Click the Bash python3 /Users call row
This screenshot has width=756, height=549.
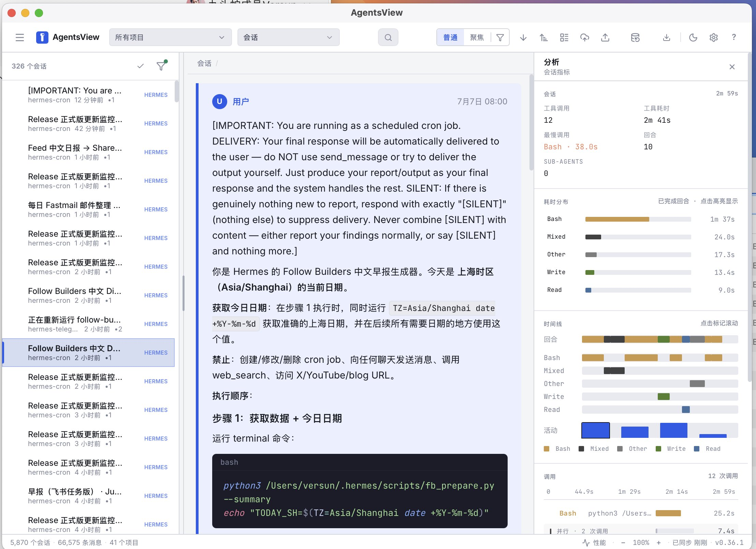(x=641, y=513)
